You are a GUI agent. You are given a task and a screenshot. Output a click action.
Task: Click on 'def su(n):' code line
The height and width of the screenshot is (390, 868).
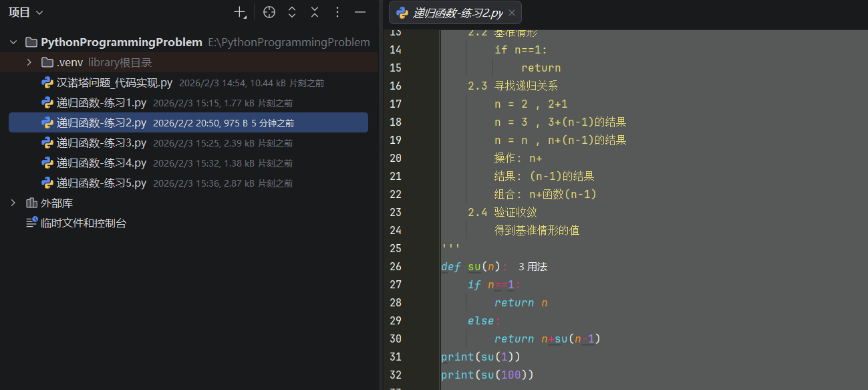pos(474,266)
